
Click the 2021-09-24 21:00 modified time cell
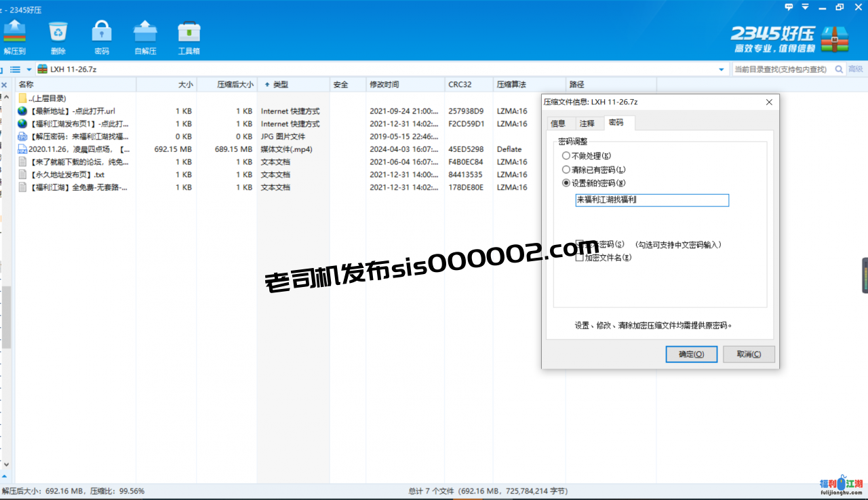(x=405, y=111)
